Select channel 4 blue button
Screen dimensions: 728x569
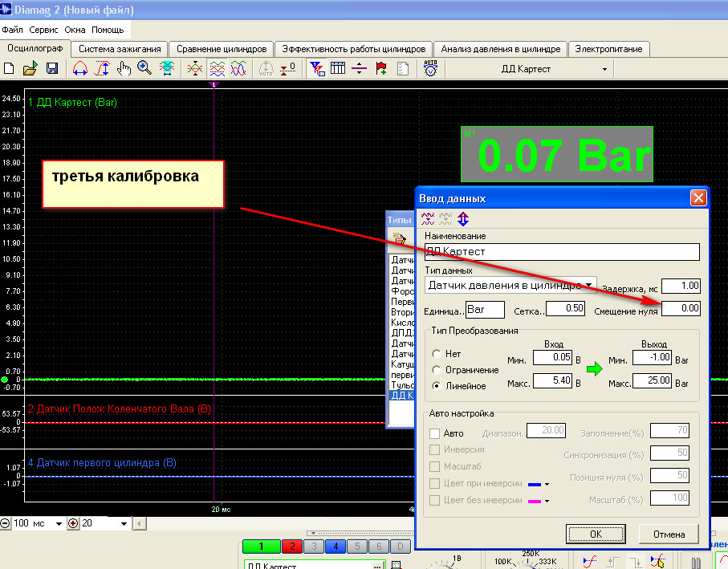[x=336, y=547]
